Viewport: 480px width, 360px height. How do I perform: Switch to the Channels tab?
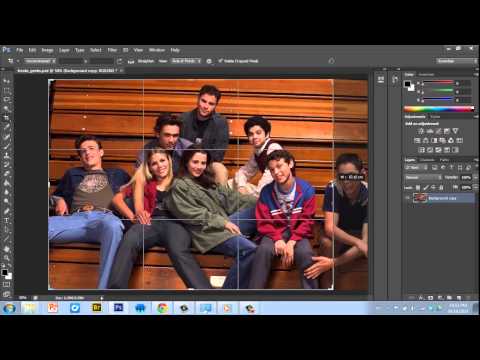427,160
